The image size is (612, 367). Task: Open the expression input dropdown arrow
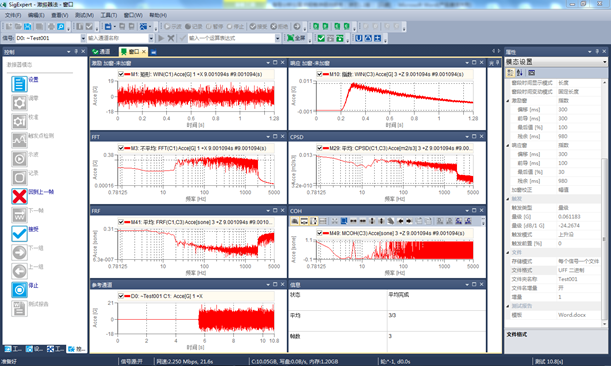pos(278,38)
